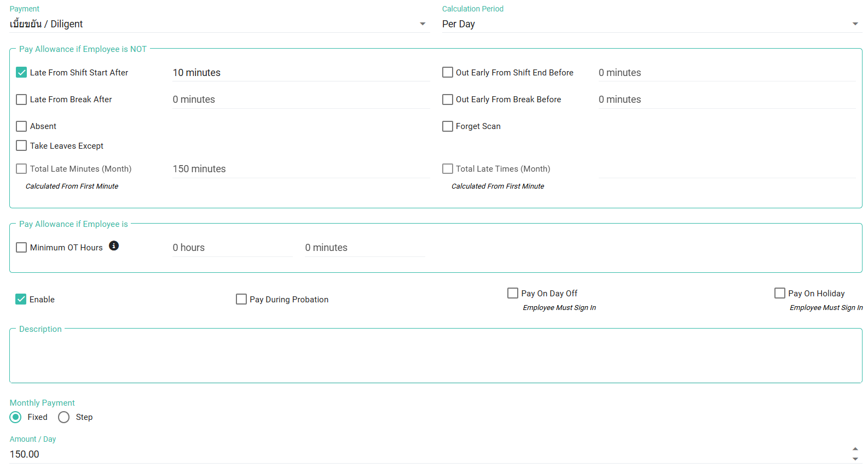Click the Monthly Payment label
868x468 pixels.
pyautogui.click(x=42, y=403)
